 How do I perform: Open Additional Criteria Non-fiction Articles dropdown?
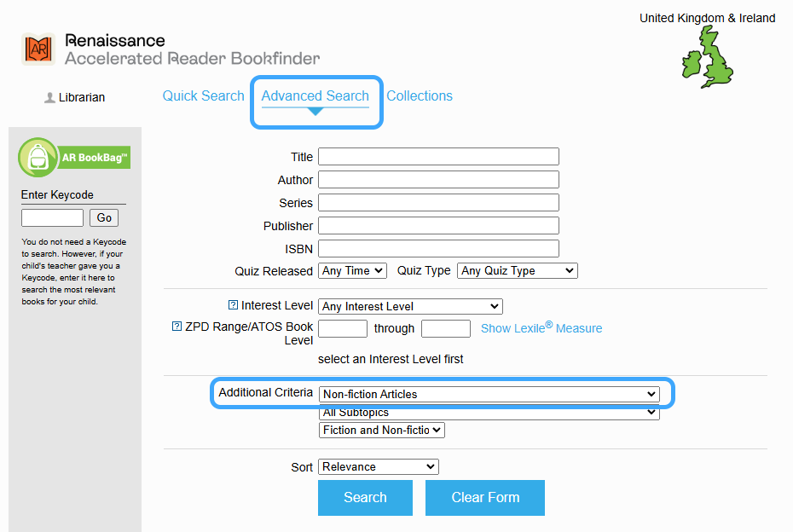point(489,394)
